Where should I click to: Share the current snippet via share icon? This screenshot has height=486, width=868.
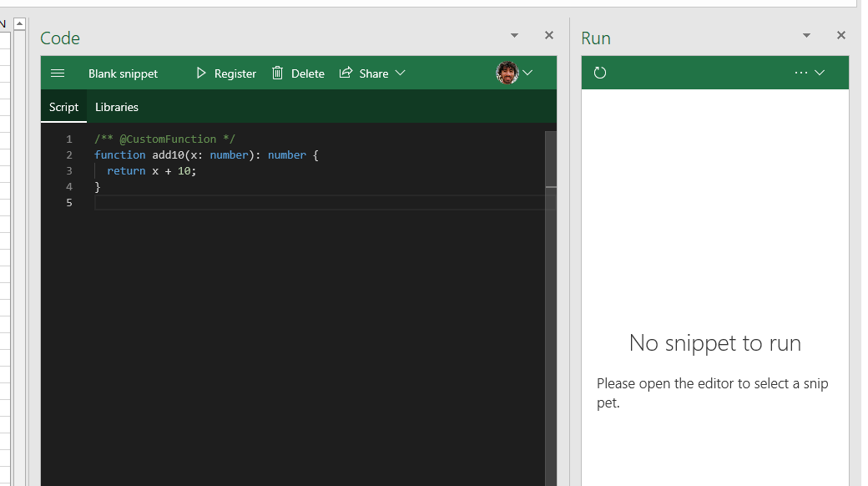point(346,73)
